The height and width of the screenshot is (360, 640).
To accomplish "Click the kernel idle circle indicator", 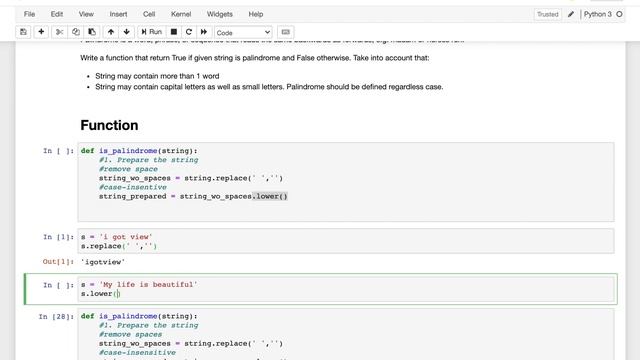I will (x=619, y=14).
